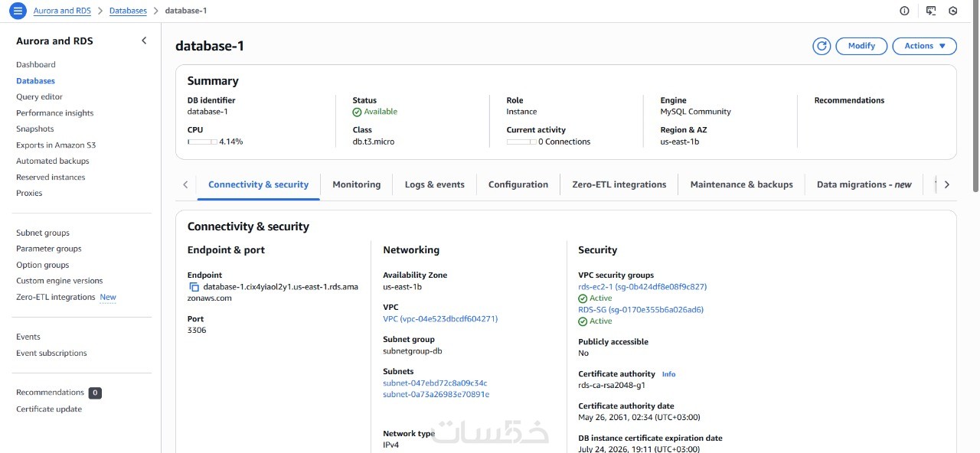Click the settings hexagon icon in header
Viewport: 980px width, 453px height.
click(x=953, y=11)
